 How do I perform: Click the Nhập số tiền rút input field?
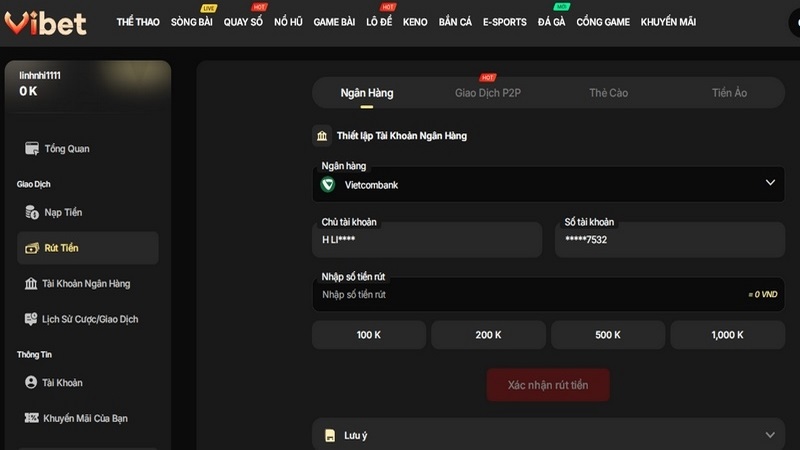pos(548,294)
